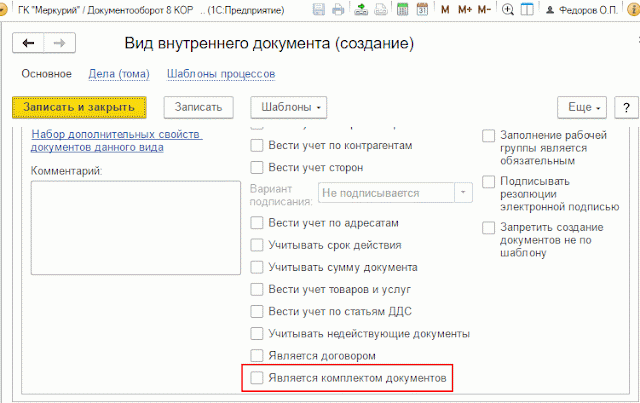Go back with the left arrow button
The width and height of the screenshot is (640, 403).
pyautogui.click(x=28, y=43)
